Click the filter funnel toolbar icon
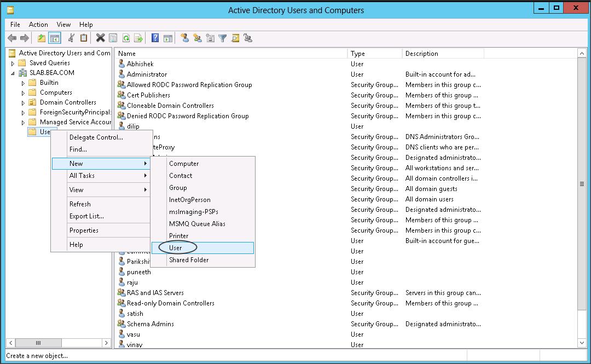Image resolution: width=591 pixels, height=364 pixels. point(223,38)
